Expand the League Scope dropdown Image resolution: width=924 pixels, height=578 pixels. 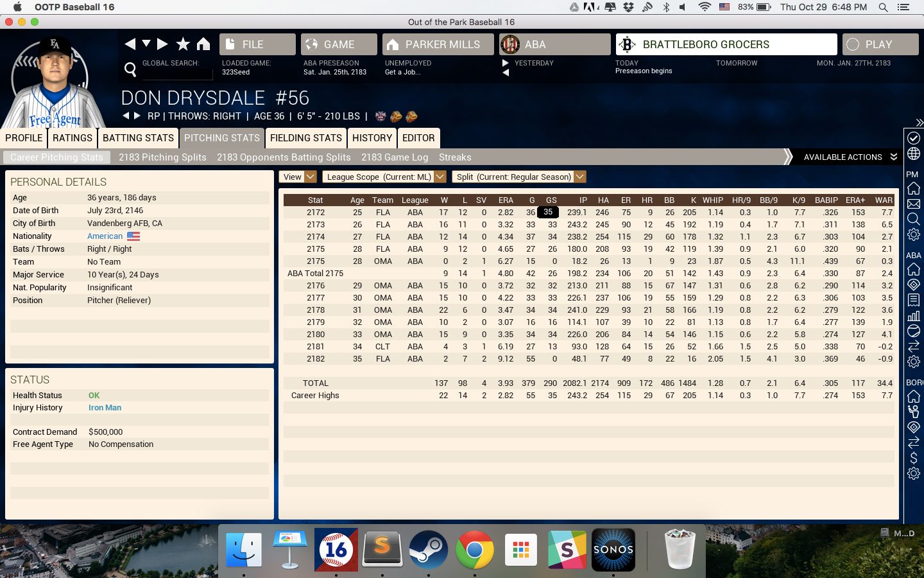tap(384, 177)
